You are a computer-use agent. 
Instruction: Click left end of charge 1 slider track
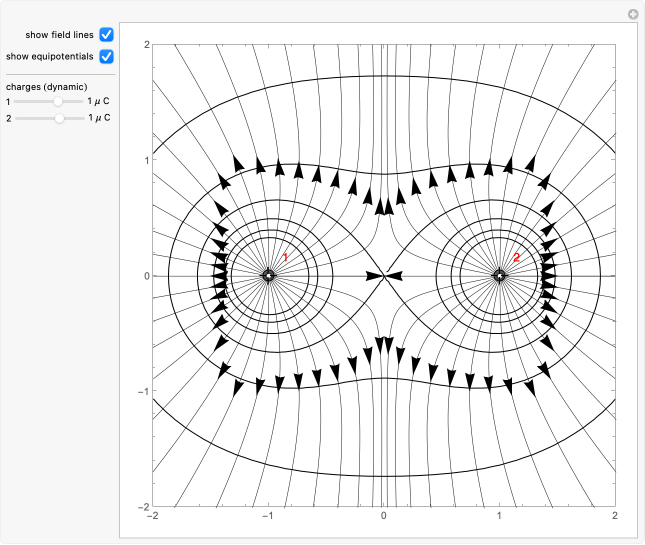tap(18, 102)
